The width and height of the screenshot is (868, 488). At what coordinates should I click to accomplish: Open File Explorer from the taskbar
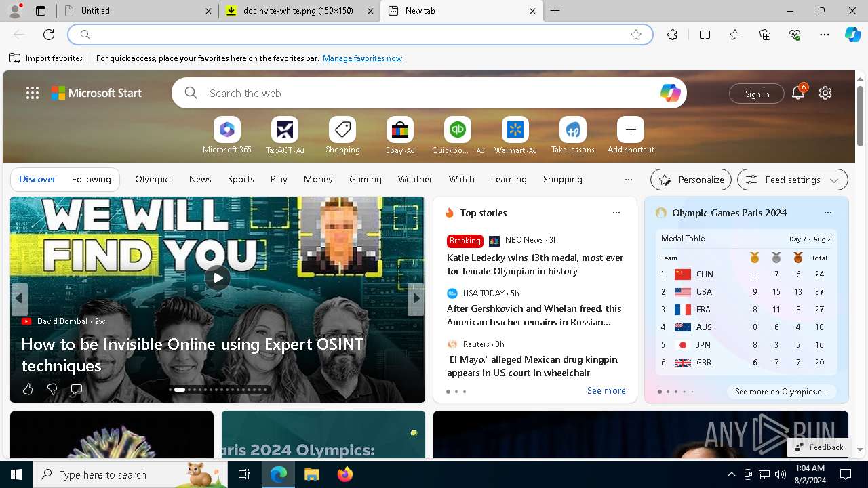[311, 474]
